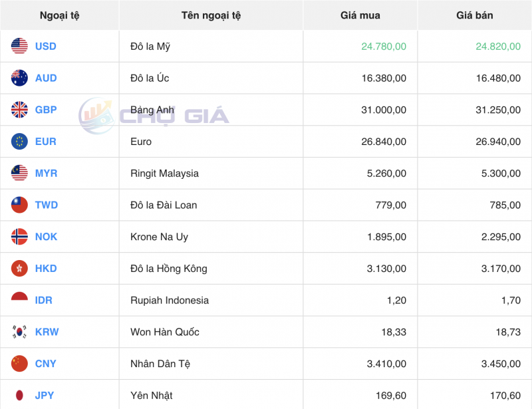
Task: Click the Giá mua column header
Action: [x=359, y=15]
